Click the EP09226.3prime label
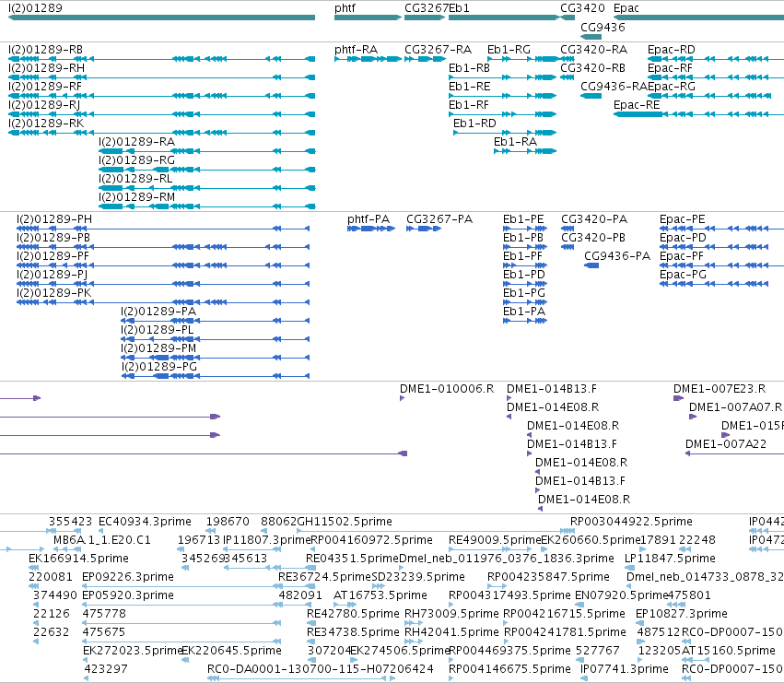The image size is (784, 683). (x=128, y=577)
